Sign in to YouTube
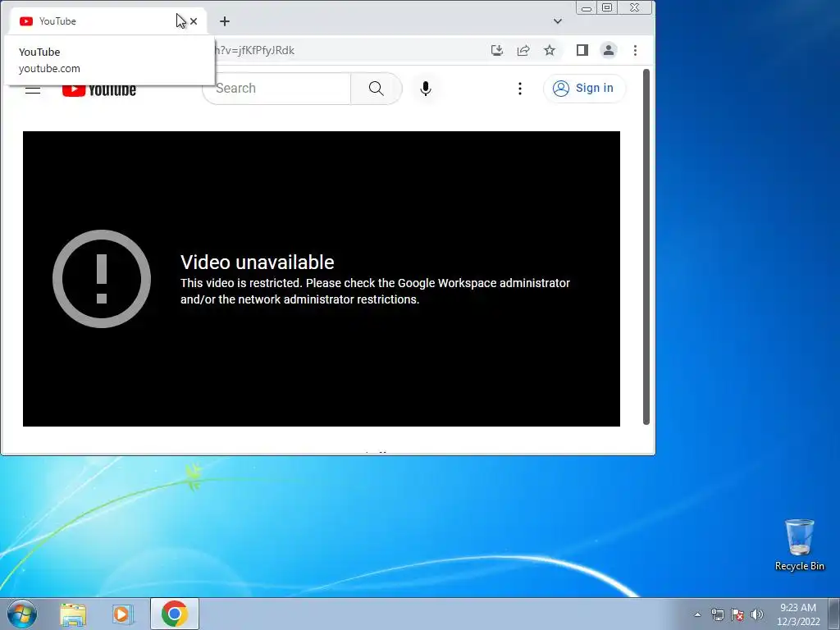 click(x=584, y=88)
